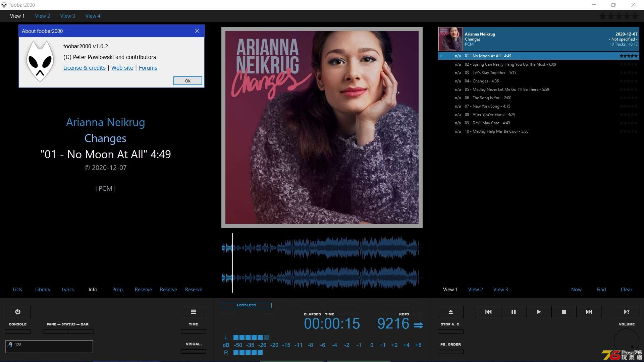644x362 pixels.
Task: Click OK in the About foobar2000 dialog
Action: click(x=188, y=81)
